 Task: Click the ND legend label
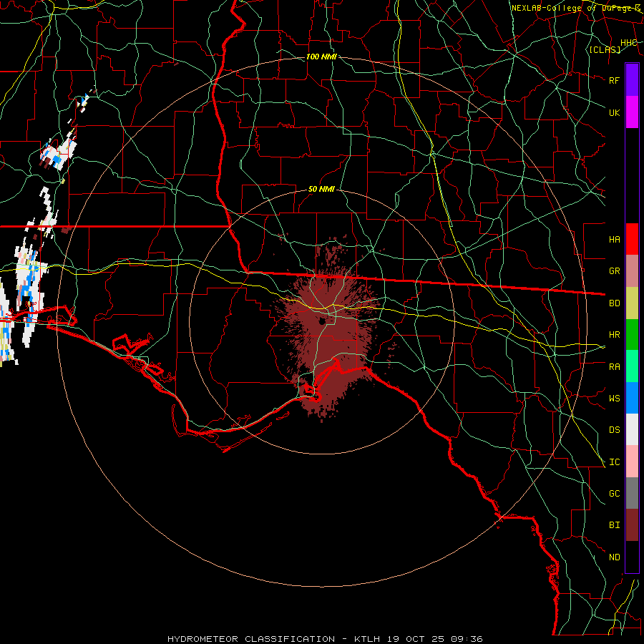(x=614, y=557)
